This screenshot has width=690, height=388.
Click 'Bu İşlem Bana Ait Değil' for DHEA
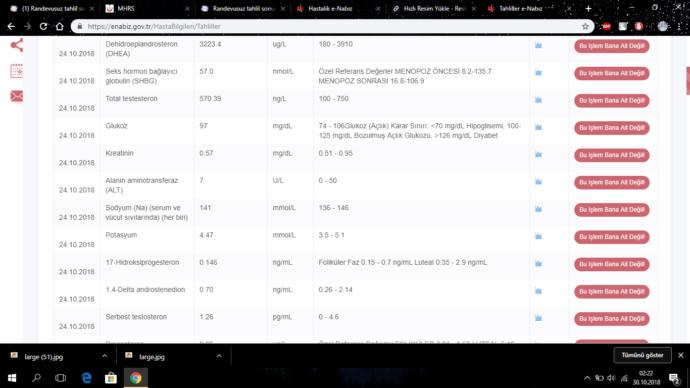[x=612, y=46]
